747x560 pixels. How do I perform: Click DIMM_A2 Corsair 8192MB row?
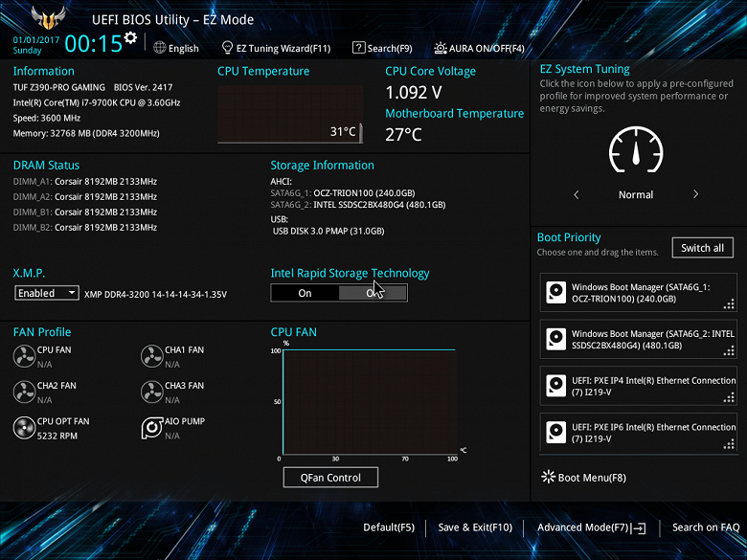[x=85, y=196]
